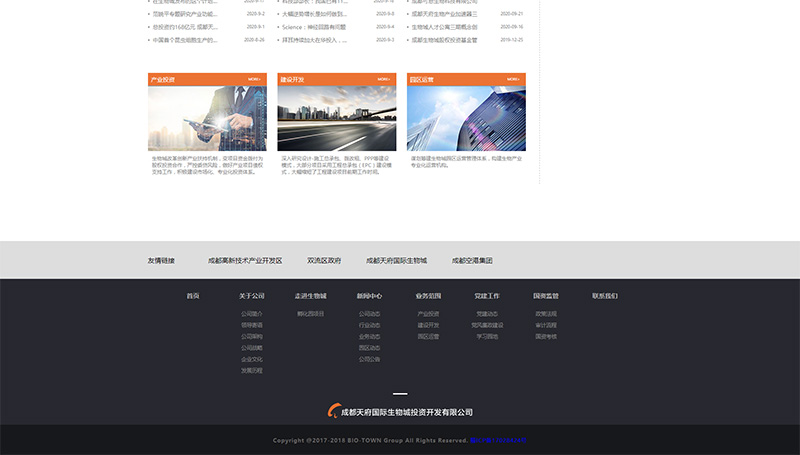Image resolution: width=800 pixels, height=455 pixels.
Task: Open 园区动态 under 新闻中心
Action: 369,348
